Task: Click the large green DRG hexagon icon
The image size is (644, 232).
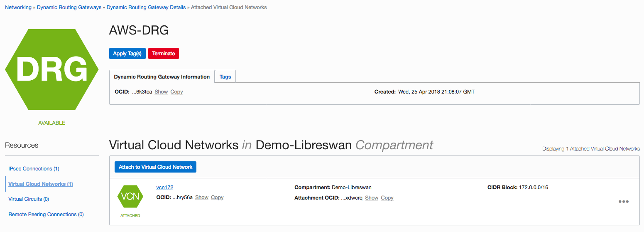Action: pos(52,69)
